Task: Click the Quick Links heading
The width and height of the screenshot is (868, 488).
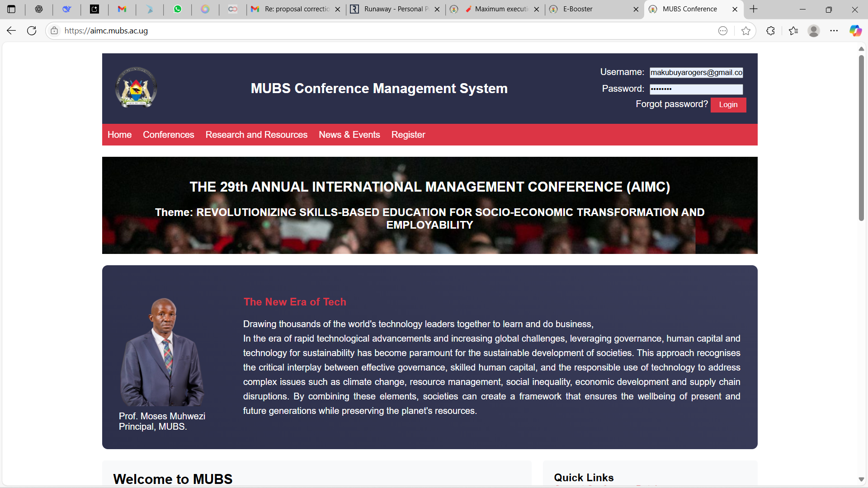Action: tap(584, 478)
